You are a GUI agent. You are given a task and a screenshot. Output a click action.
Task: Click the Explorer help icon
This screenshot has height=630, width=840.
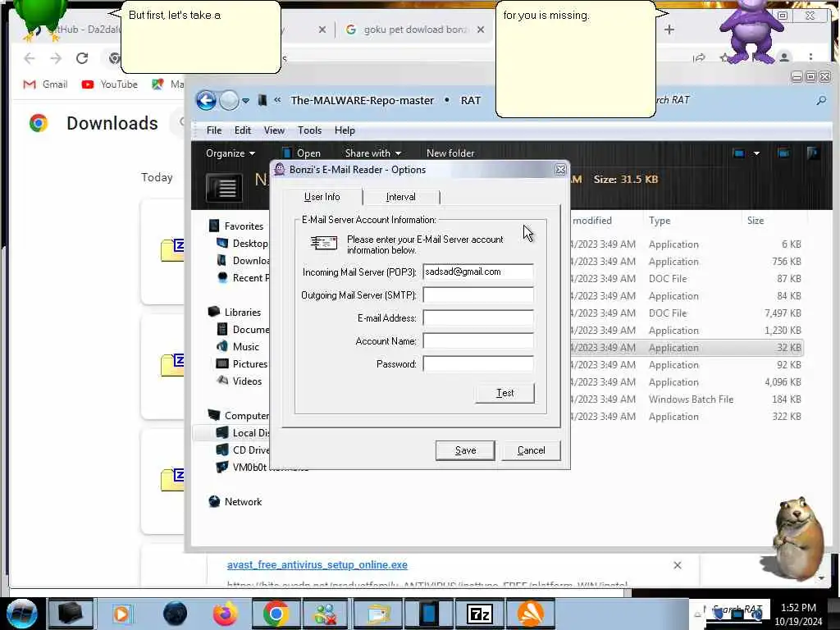pyautogui.click(x=813, y=153)
